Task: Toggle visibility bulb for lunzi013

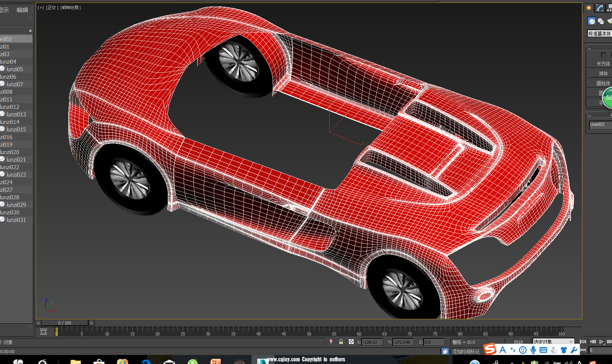Action: point(2,114)
